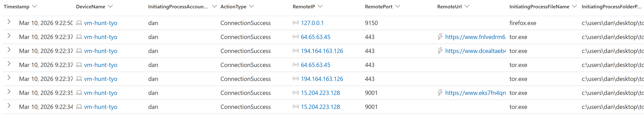Open the ActionType column dropdown
The width and height of the screenshot is (644, 119).
(252, 6)
